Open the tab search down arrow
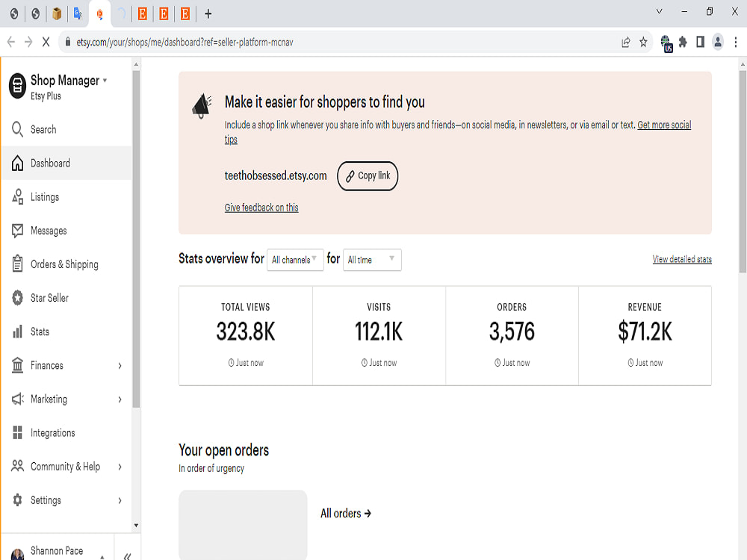This screenshot has width=747, height=560. coord(660,11)
